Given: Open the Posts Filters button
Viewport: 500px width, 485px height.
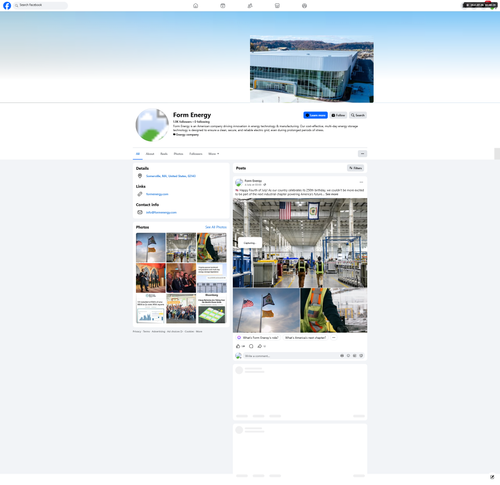Looking at the screenshot, I should pos(356,168).
